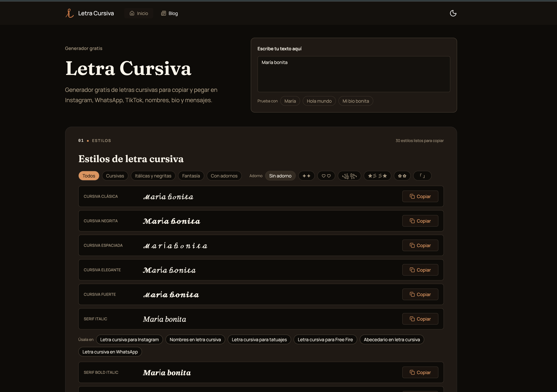Select the Cursivas filter tab

coord(115,176)
